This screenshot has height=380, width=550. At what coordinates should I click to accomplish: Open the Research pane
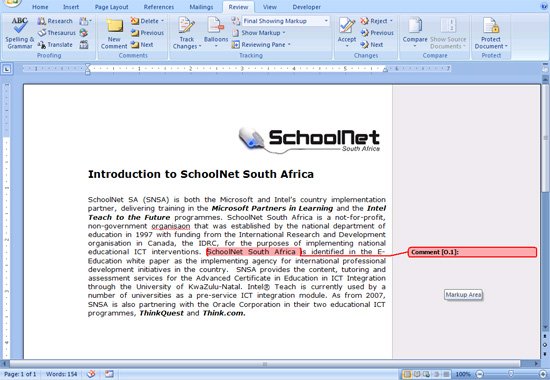pyautogui.click(x=55, y=21)
